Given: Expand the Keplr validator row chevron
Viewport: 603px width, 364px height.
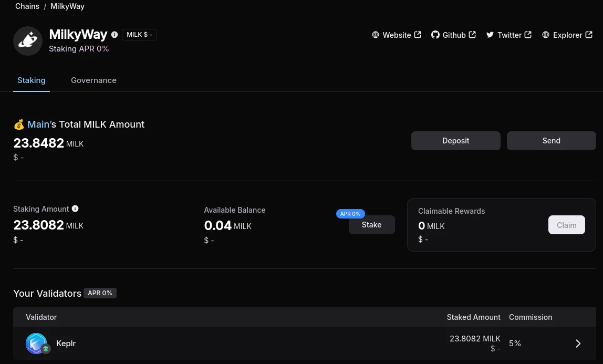Looking at the screenshot, I should coord(578,343).
